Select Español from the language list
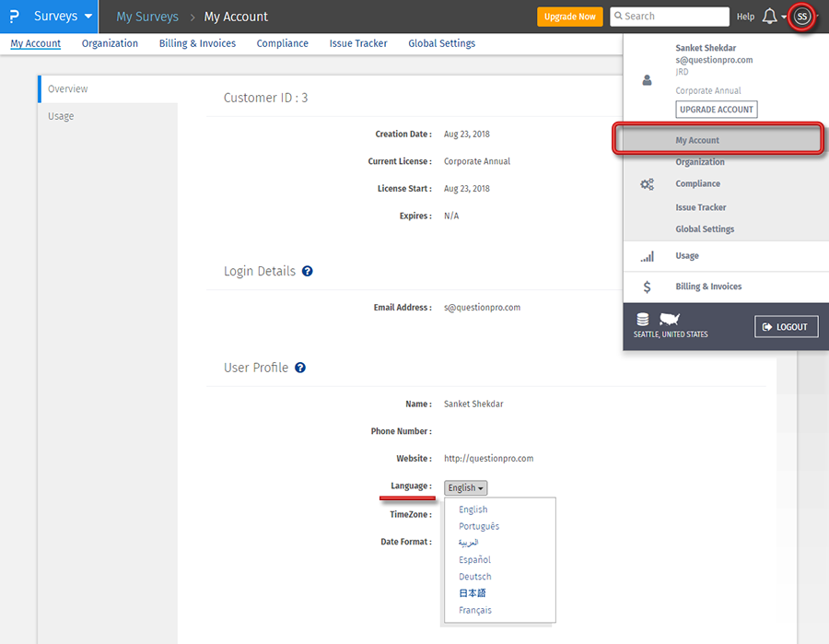 [474, 559]
